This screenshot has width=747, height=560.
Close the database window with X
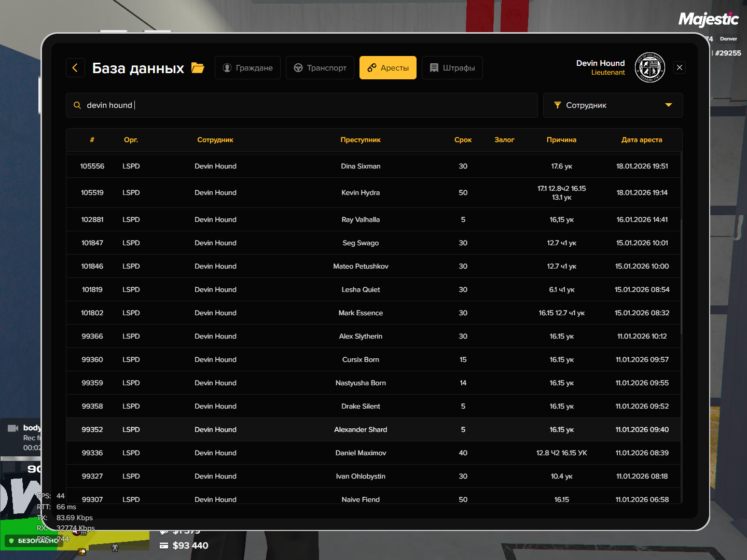pos(680,67)
